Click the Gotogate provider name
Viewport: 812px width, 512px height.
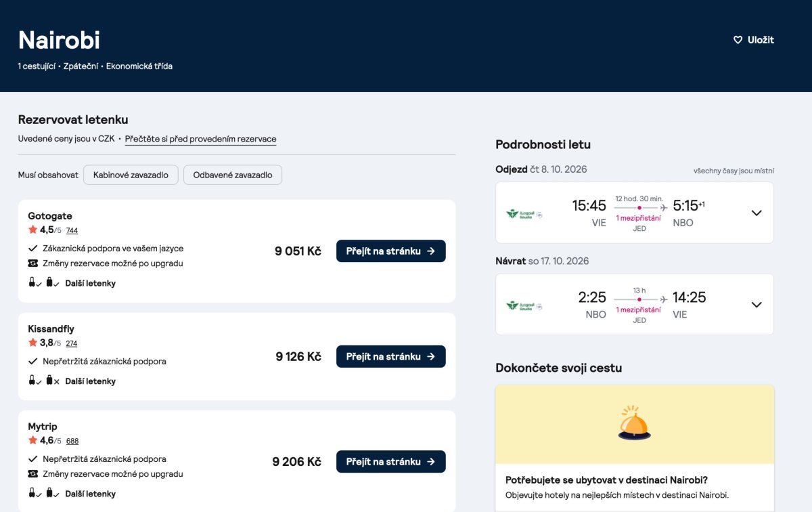[x=50, y=216]
